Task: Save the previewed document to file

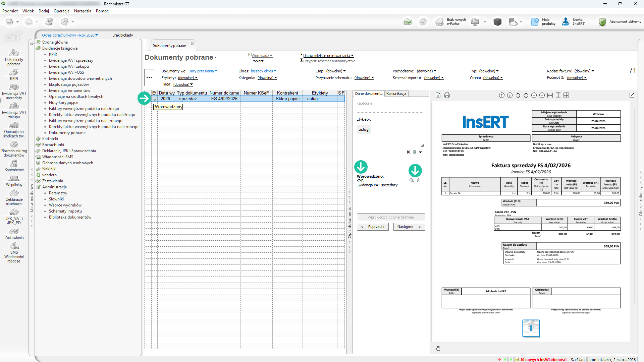Action: 438,96
